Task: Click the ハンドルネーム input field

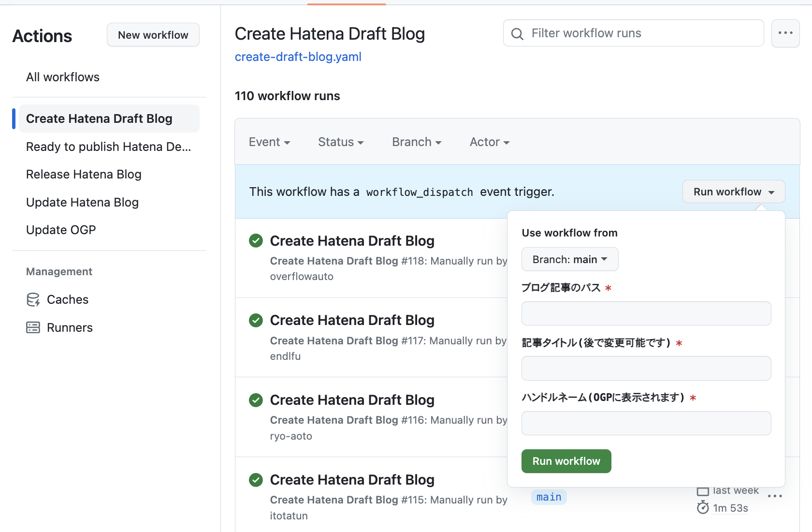Action: pos(646,423)
